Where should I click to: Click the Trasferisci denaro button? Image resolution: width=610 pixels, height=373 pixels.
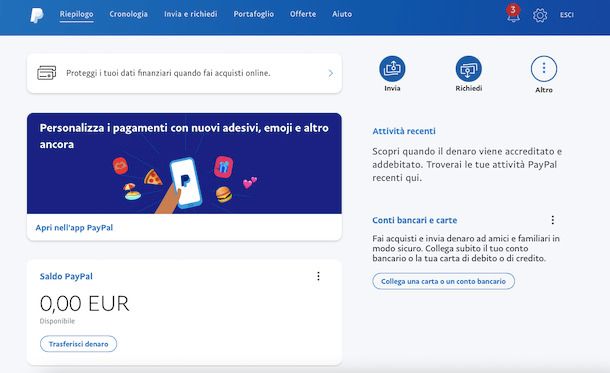(x=78, y=344)
